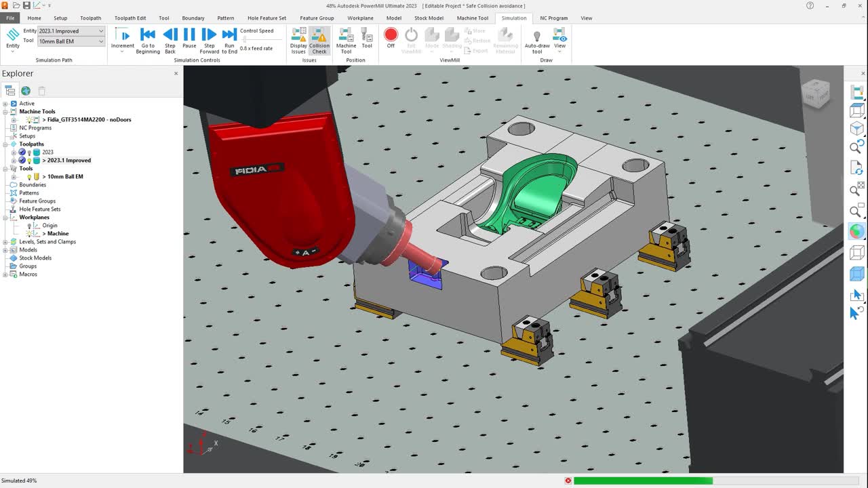Screen dimensions: 868x488
Task: Click the blue shaded cube display icon
Action: coord(857,274)
